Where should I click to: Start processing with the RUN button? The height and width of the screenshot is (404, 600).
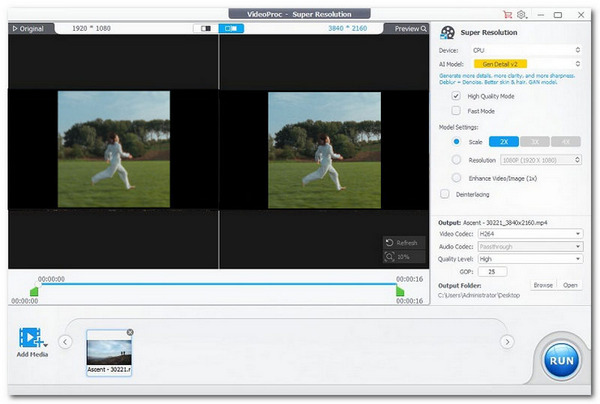[561, 360]
